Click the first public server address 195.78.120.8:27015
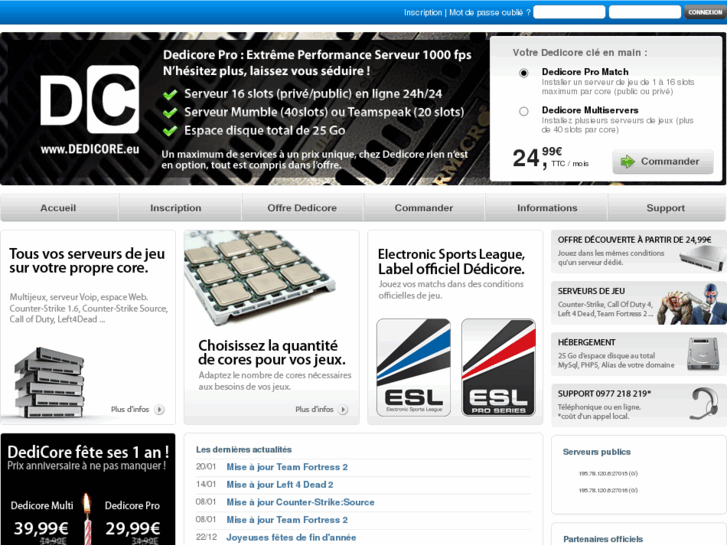 pos(608,474)
